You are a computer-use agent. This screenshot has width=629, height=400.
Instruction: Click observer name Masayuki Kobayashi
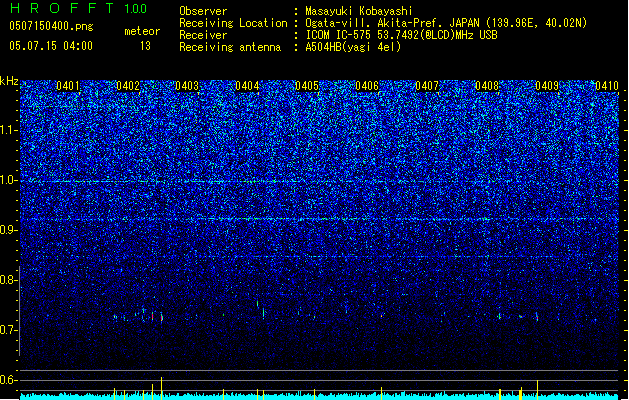pos(359,11)
